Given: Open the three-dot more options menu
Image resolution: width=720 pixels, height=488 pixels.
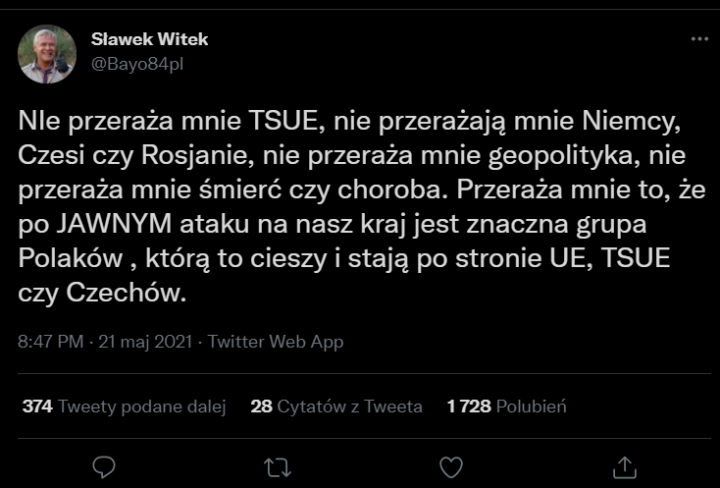Looking at the screenshot, I should (699, 39).
